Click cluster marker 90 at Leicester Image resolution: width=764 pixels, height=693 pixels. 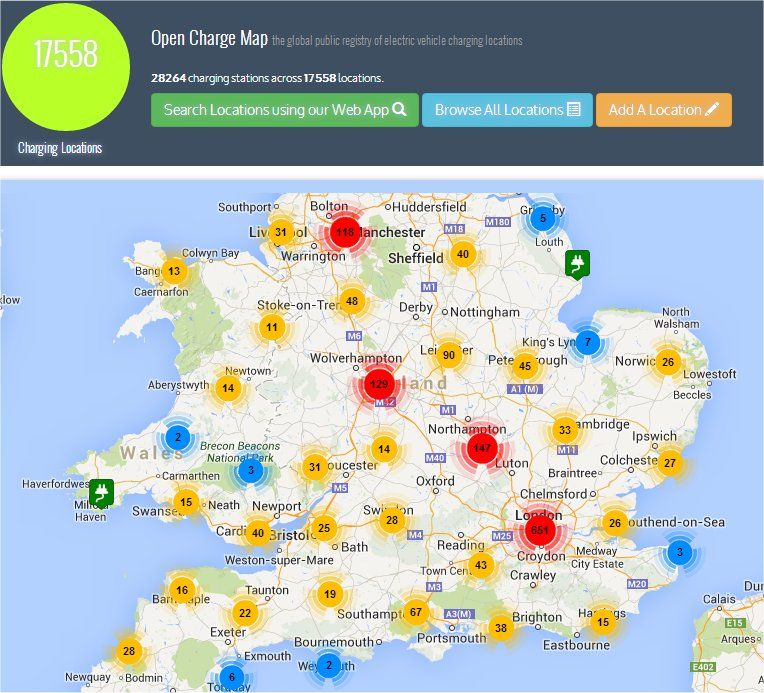pos(449,355)
